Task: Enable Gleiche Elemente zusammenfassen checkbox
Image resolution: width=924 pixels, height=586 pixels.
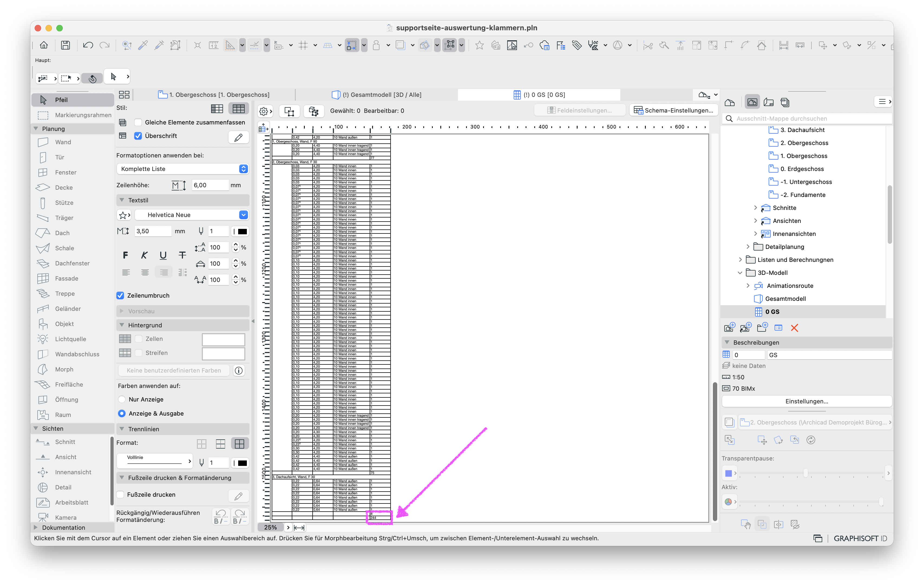Action: (x=138, y=122)
